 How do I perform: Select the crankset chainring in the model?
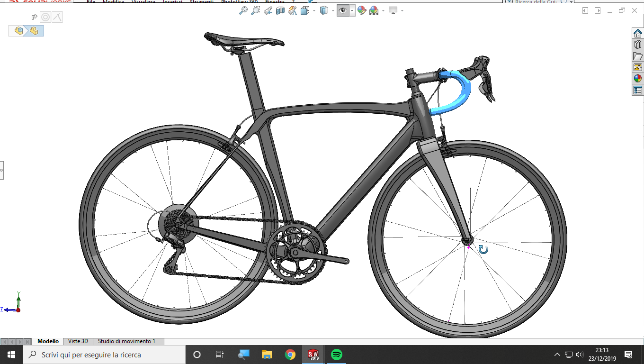click(x=296, y=253)
